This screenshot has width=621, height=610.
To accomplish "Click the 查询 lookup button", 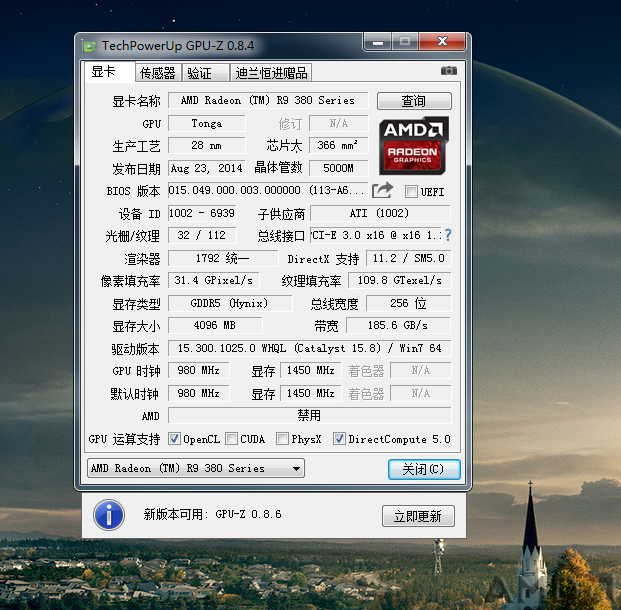I will coord(414,101).
